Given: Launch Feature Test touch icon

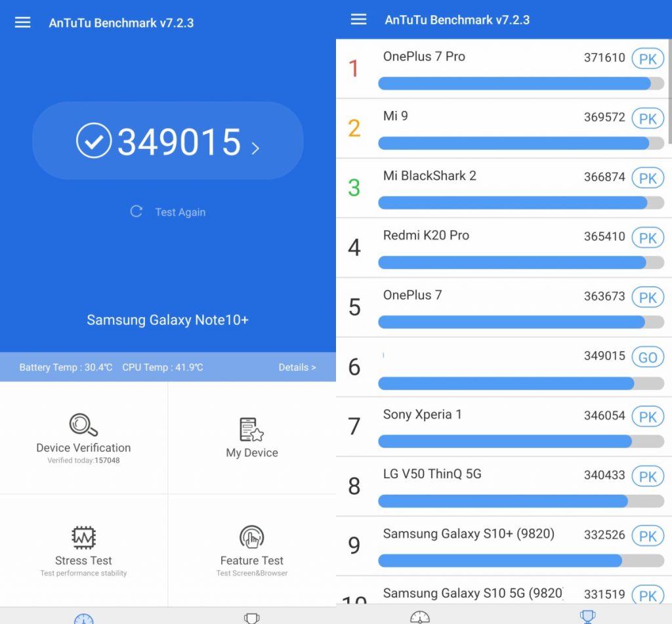Looking at the screenshot, I should pos(251,537).
